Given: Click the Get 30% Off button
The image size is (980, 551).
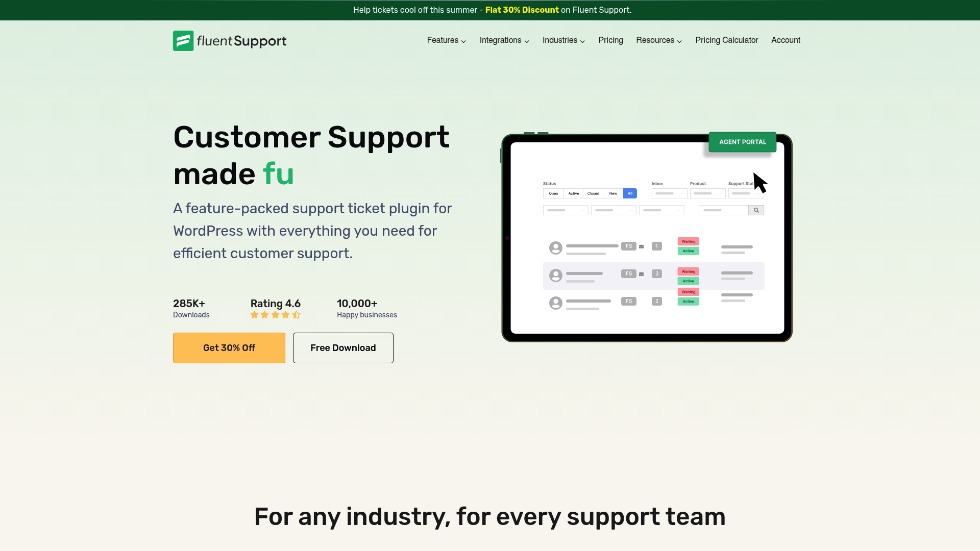Looking at the screenshot, I should tap(229, 348).
